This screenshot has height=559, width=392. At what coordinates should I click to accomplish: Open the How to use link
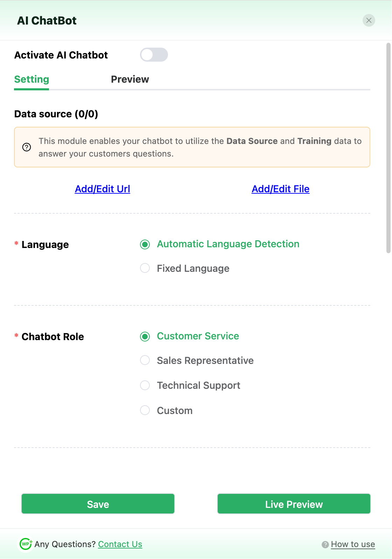click(x=353, y=544)
